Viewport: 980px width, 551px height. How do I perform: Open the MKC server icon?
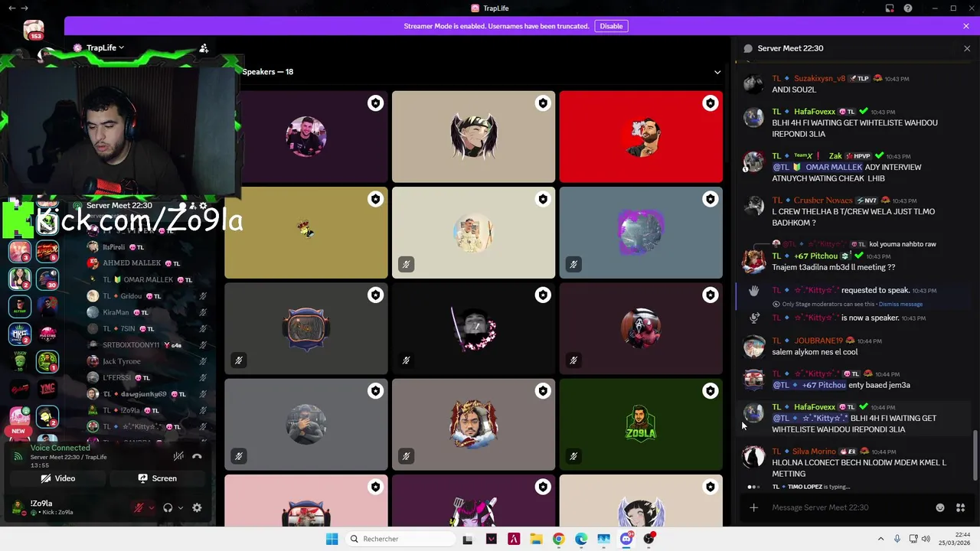19,334
